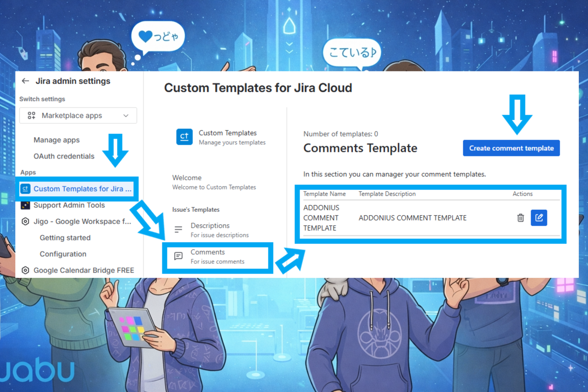Select ADDONIUS COMMENT TEMPLATE description cell

[412, 218]
